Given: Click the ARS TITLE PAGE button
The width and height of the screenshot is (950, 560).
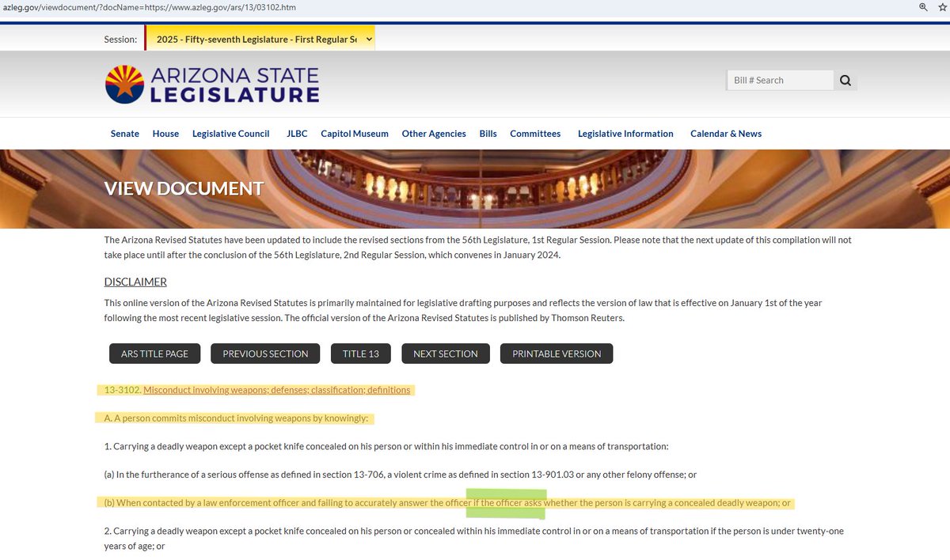Looking at the screenshot, I should pos(154,354).
